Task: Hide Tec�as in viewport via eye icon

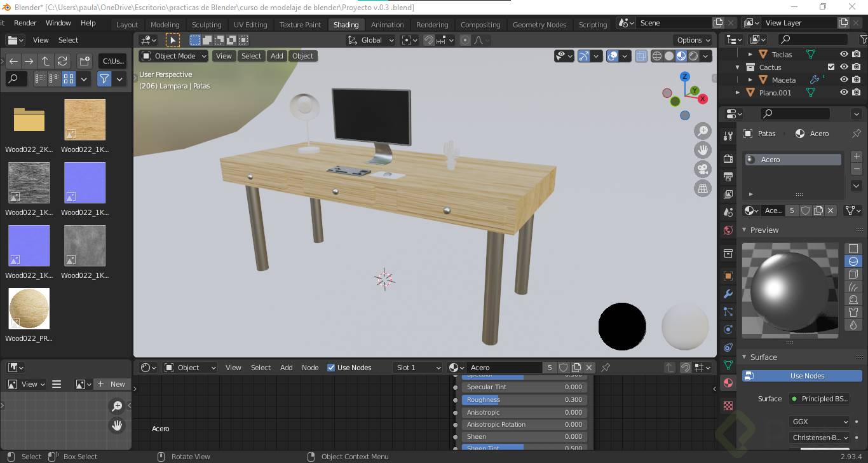Action: tap(844, 55)
